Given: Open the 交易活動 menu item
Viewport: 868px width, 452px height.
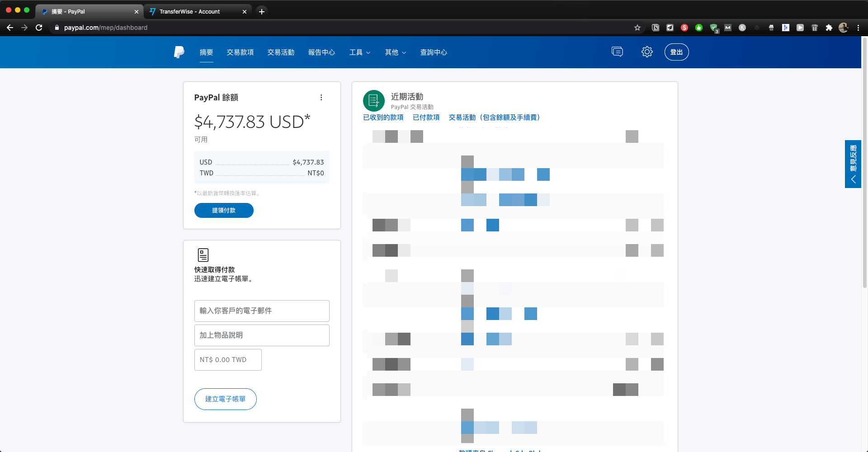Looking at the screenshot, I should click(281, 52).
